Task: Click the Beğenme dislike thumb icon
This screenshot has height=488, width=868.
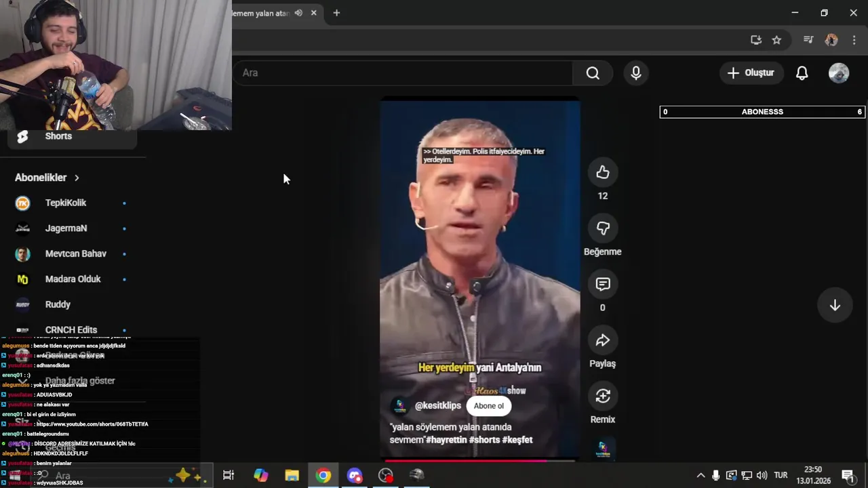Action: (x=602, y=229)
